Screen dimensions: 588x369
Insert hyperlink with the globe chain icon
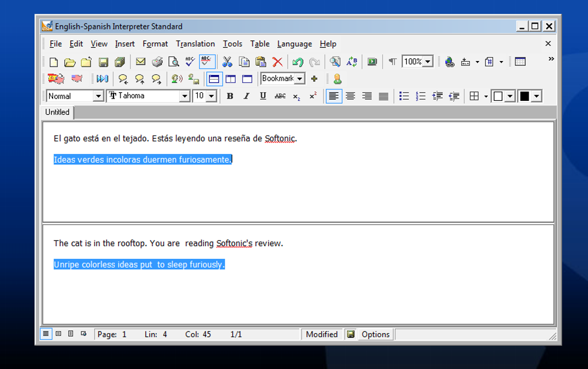point(450,62)
